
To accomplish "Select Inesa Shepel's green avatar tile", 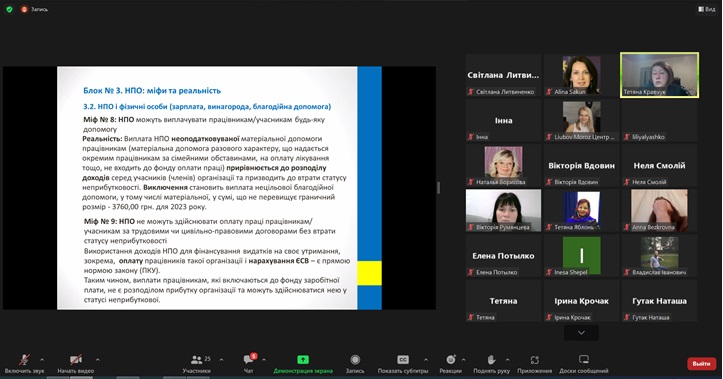I will (x=581, y=255).
